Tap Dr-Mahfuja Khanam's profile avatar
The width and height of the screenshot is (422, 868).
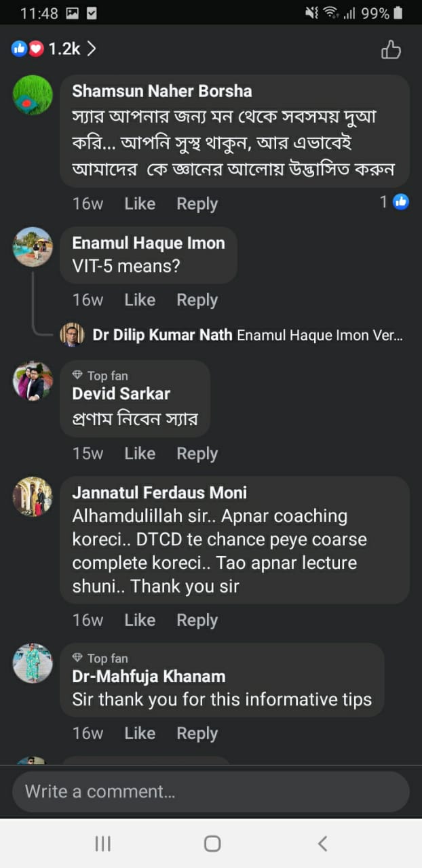click(x=33, y=663)
